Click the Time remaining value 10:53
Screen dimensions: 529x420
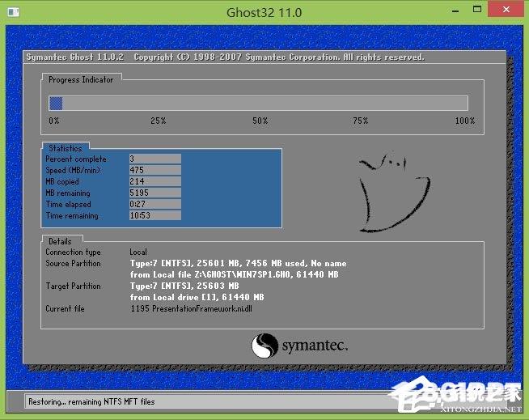[155, 215]
